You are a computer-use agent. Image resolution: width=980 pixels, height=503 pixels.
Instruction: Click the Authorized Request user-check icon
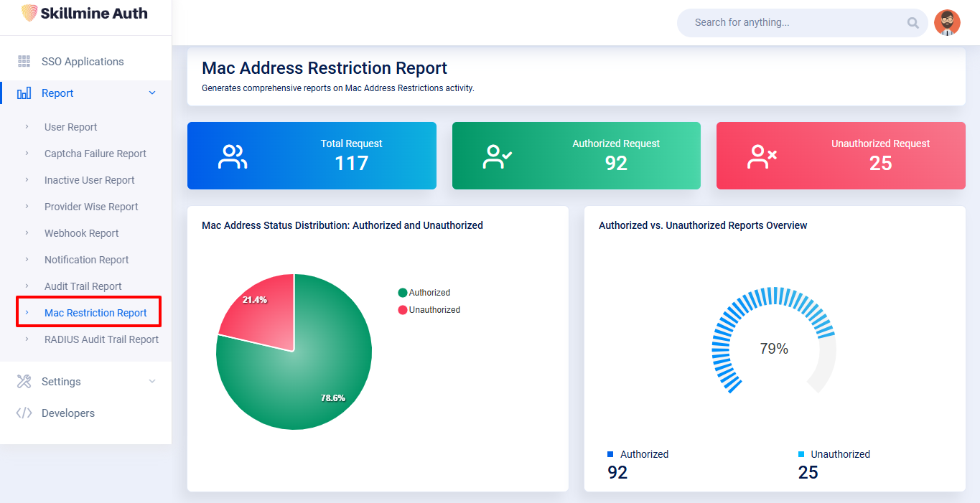point(498,156)
